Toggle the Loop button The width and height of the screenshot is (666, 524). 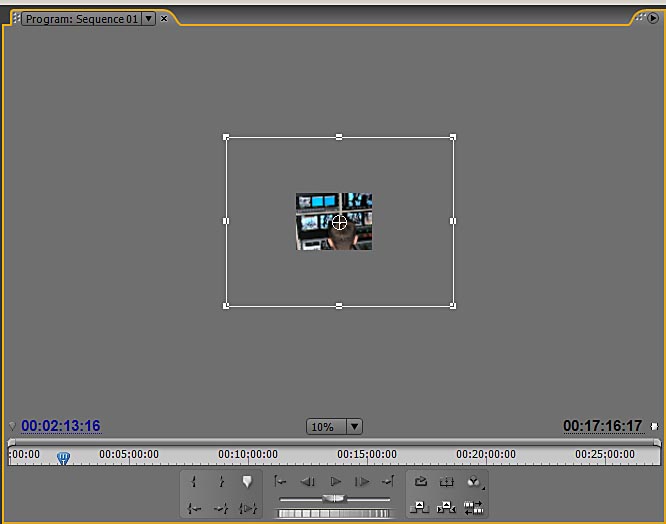(x=420, y=482)
